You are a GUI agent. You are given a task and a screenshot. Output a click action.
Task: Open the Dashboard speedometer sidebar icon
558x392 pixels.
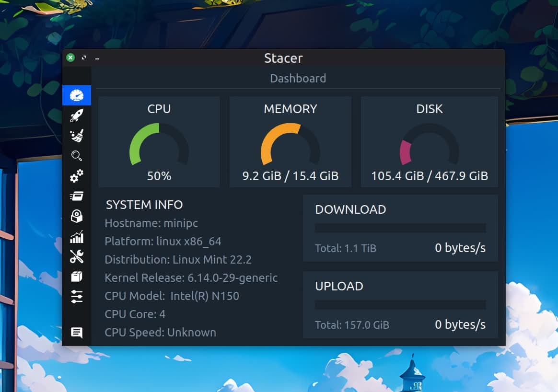click(77, 95)
